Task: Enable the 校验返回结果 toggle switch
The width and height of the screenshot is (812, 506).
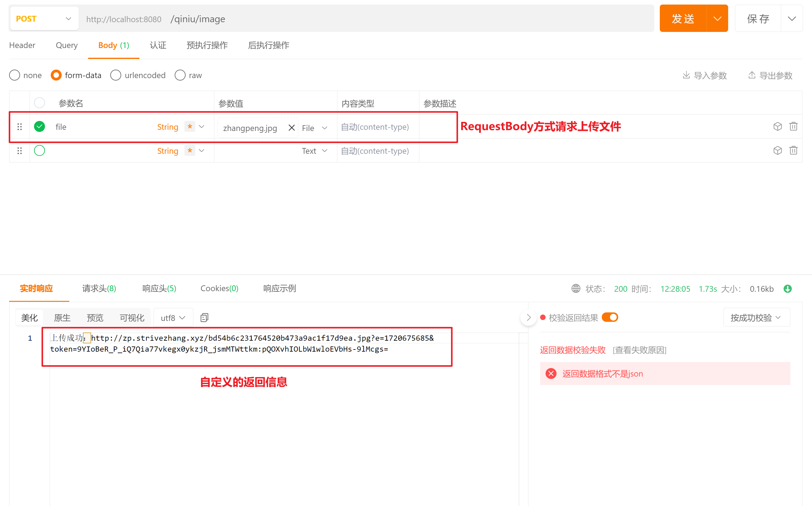Action: click(x=611, y=318)
